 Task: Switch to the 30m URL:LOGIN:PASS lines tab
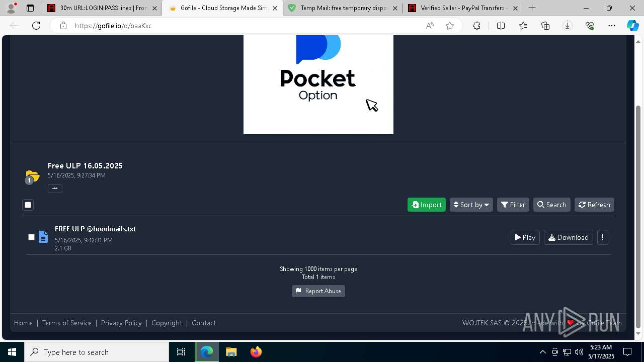click(x=102, y=8)
